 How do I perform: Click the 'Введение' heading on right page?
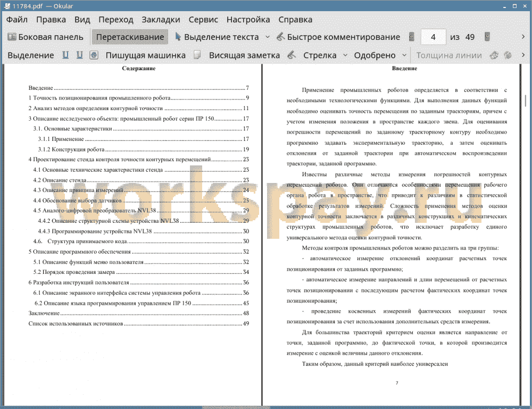click(x=404, y=68)
